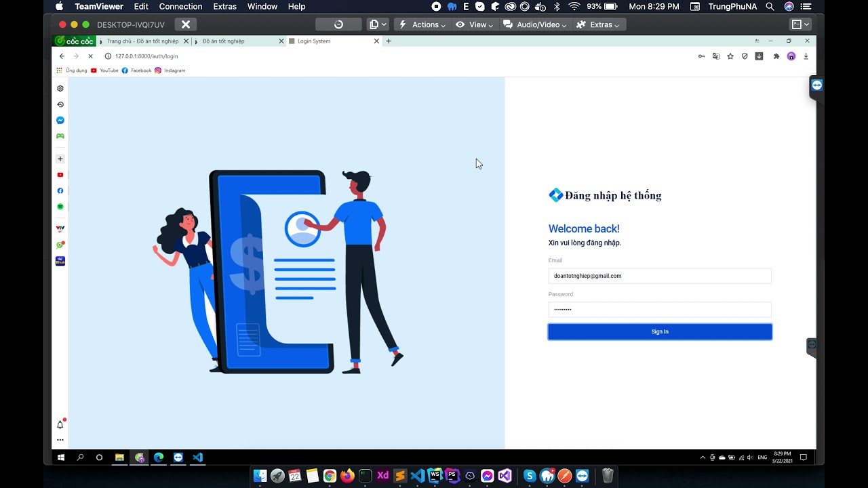Open YouTube from the browser sidebar
This screenshot has width=868, height=488.
[x=60, y=175]
